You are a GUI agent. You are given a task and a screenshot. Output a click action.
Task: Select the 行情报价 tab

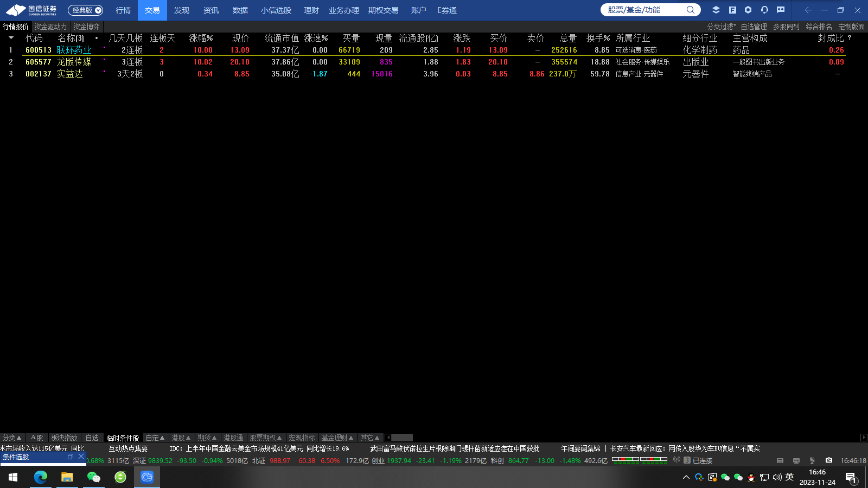(16, 27)
